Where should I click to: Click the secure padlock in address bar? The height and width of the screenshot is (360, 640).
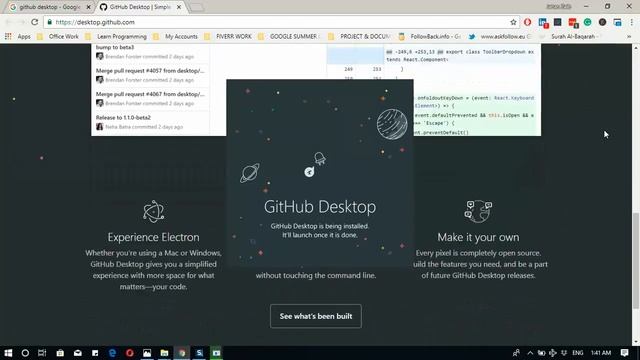[50, 22]
